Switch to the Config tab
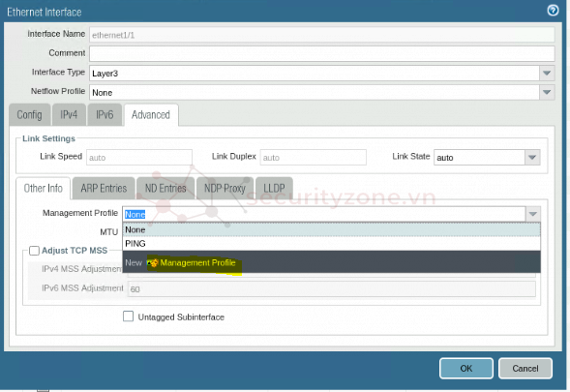 coord(29,115)
